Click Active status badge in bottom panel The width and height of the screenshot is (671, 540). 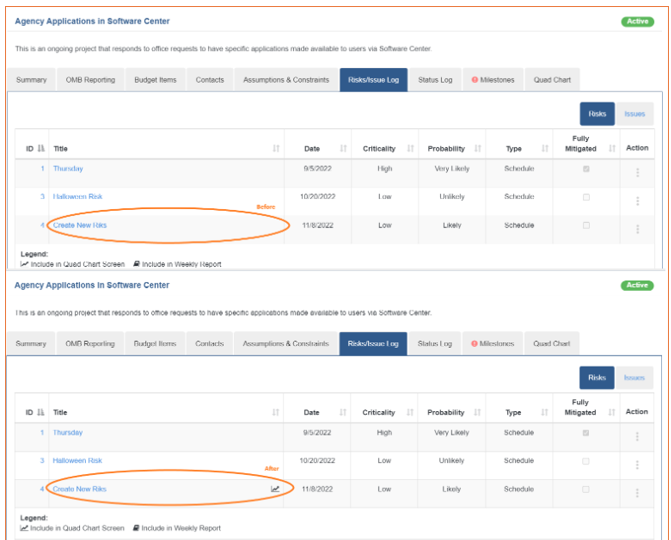point(637,285)
